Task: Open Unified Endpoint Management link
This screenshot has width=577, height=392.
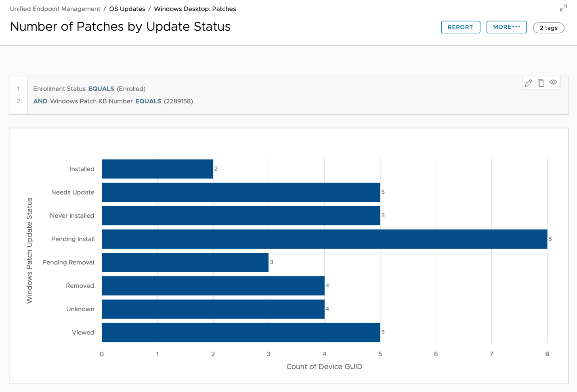Action: 55,8
